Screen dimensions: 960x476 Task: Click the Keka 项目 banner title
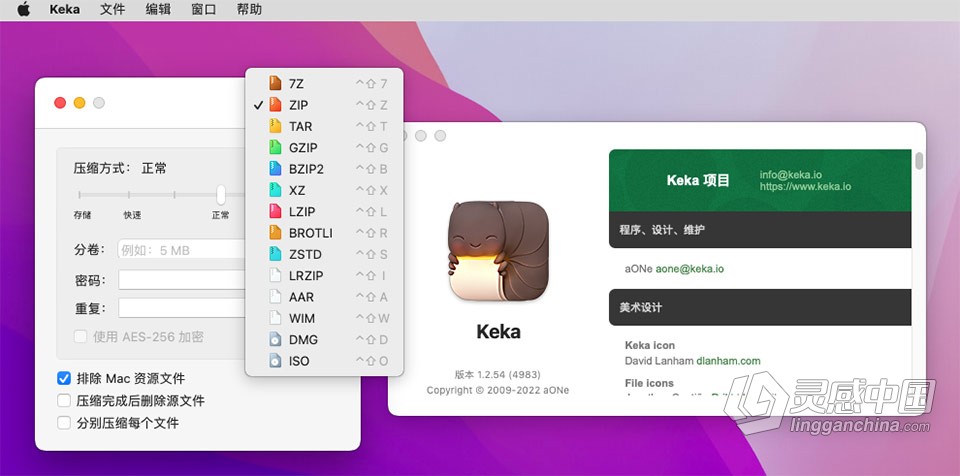(698, 180)
